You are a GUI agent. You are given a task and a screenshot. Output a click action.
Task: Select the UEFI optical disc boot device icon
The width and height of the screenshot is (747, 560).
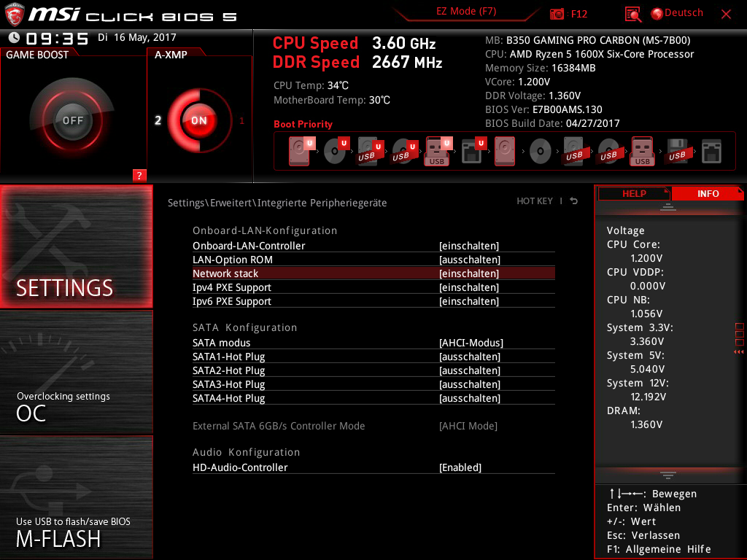[336, 151]
